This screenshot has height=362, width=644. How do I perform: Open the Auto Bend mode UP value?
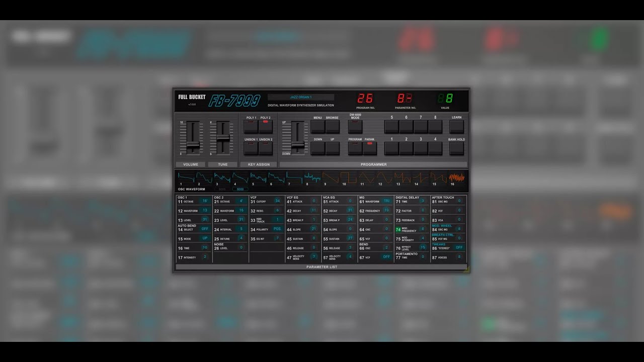point(205,238)
